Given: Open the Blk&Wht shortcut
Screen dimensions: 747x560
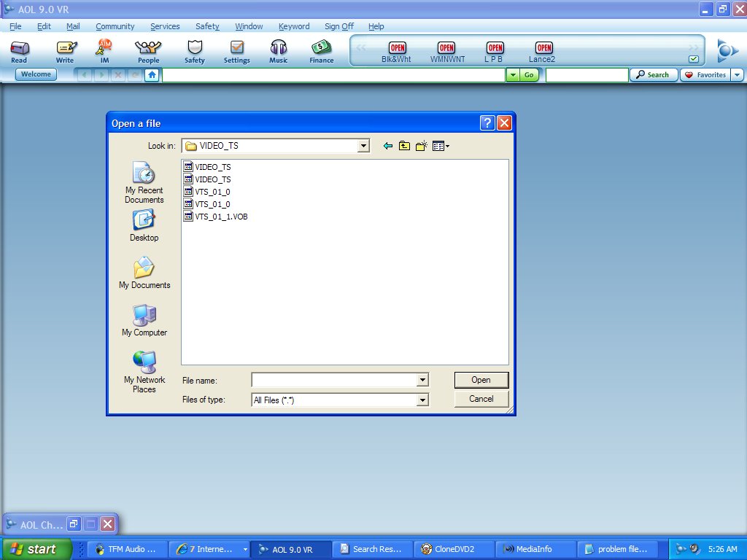Looking at the screenshot, I should point(396,52).
